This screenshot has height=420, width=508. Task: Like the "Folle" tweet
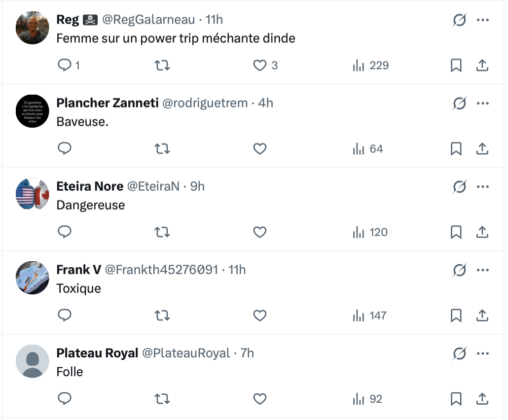(x=260, y=399)
